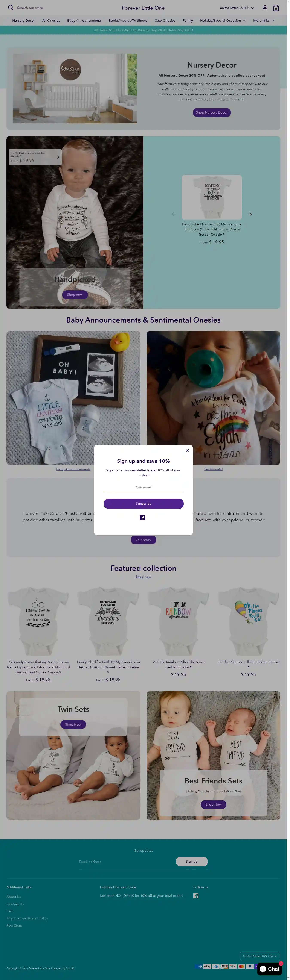This screenshot has height=980, width=290.
Task: Expand the More links menu
Action: 263,21
